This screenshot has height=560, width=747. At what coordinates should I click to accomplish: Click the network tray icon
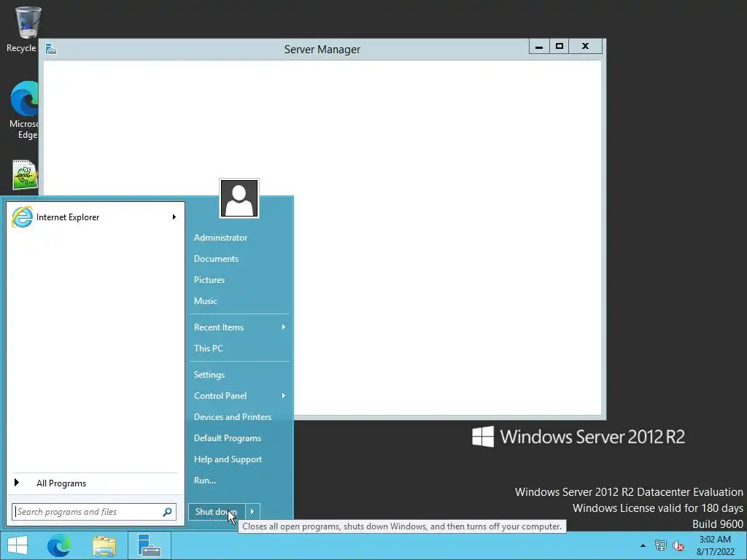coord(661,545)
